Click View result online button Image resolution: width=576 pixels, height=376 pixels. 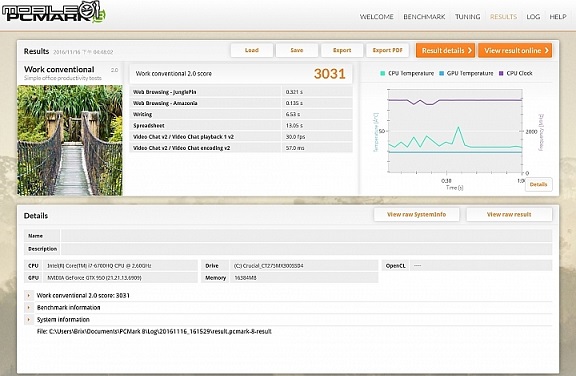(x=515, y=50)
